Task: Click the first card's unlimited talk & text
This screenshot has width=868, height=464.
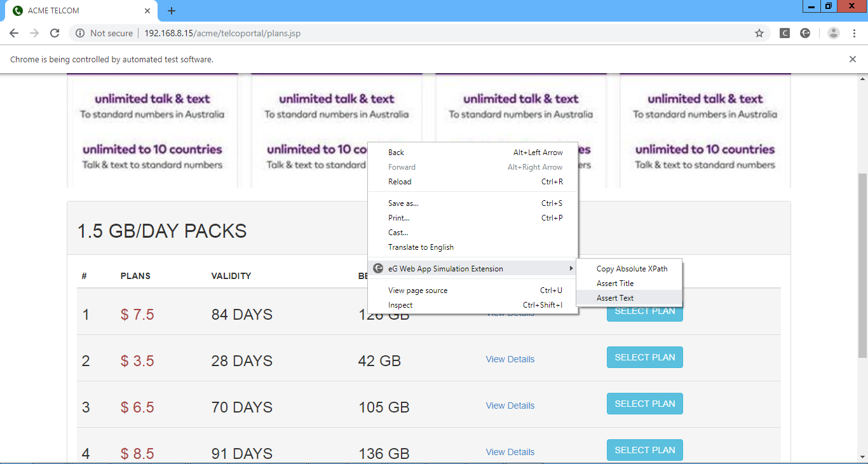Action: pyautogui.click(x=153, y=99)
